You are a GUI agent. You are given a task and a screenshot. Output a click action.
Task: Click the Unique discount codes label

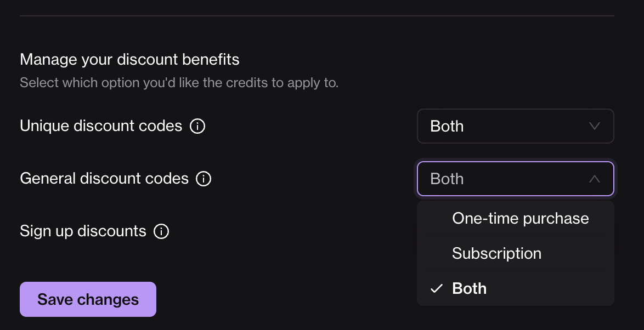101,126
